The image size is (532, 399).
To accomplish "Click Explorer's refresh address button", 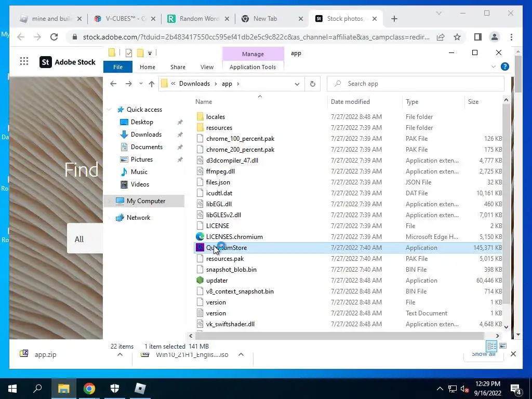I will tap(312, 84).
